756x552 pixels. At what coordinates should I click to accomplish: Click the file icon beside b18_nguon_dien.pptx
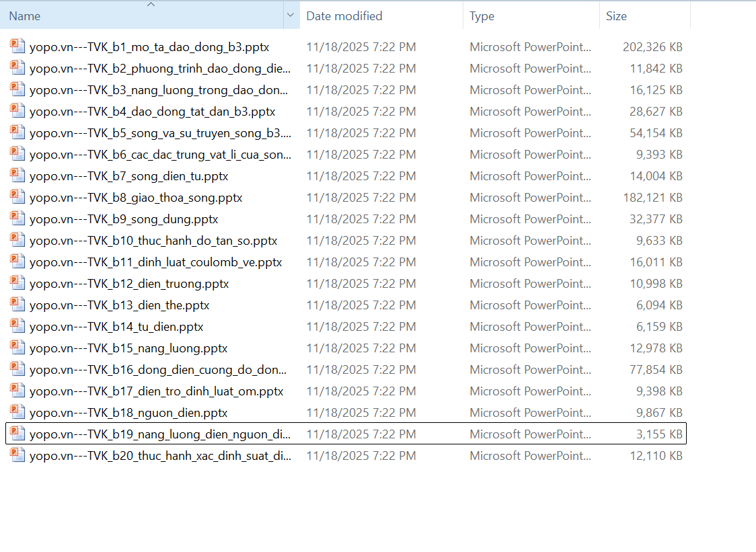17,413
